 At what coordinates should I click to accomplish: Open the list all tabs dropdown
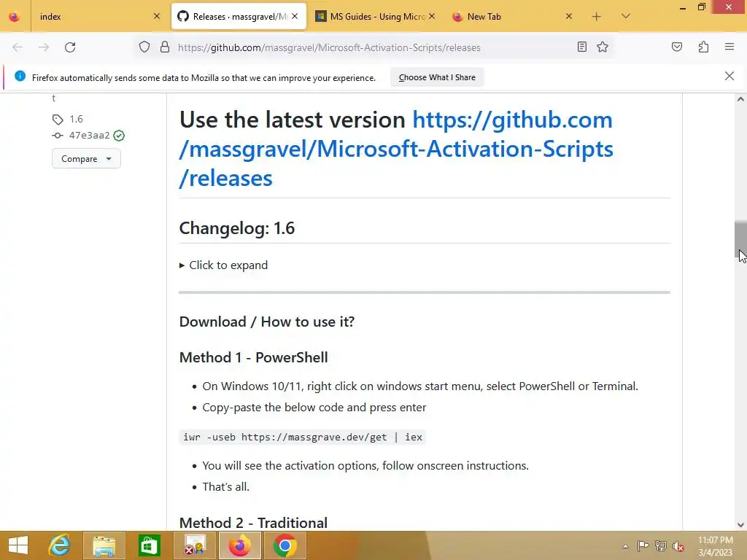626,17
